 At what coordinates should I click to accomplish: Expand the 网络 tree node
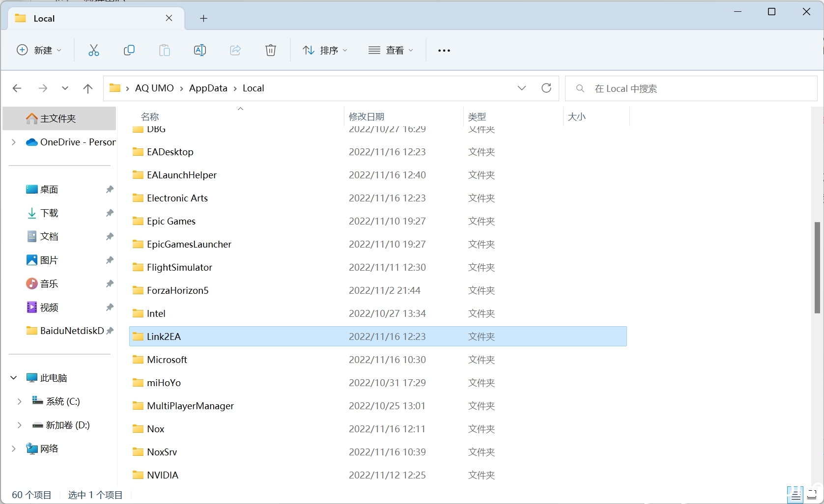coord(14,448)
